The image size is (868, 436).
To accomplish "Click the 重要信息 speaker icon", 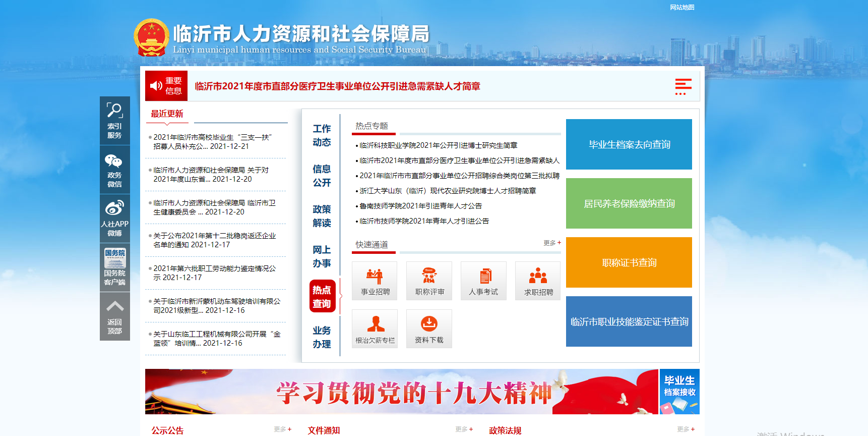I will coord(156,86).
